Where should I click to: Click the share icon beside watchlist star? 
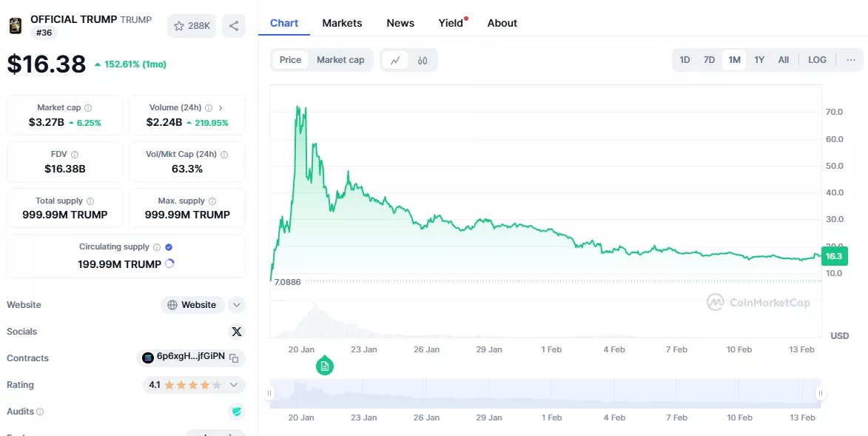234,26
